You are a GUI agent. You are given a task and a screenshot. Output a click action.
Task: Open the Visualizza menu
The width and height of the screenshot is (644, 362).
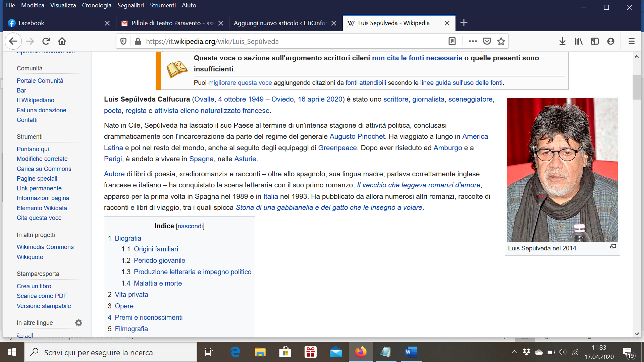(x=63, y=5)
